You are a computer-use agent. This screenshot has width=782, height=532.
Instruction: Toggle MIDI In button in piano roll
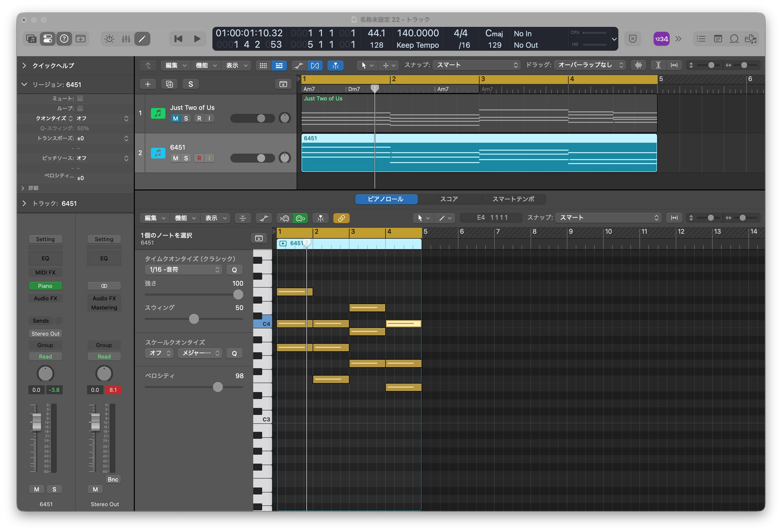285,218
